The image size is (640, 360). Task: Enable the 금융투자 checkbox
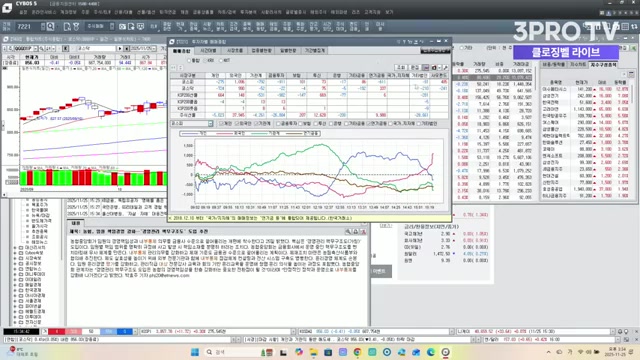(278, 123)
